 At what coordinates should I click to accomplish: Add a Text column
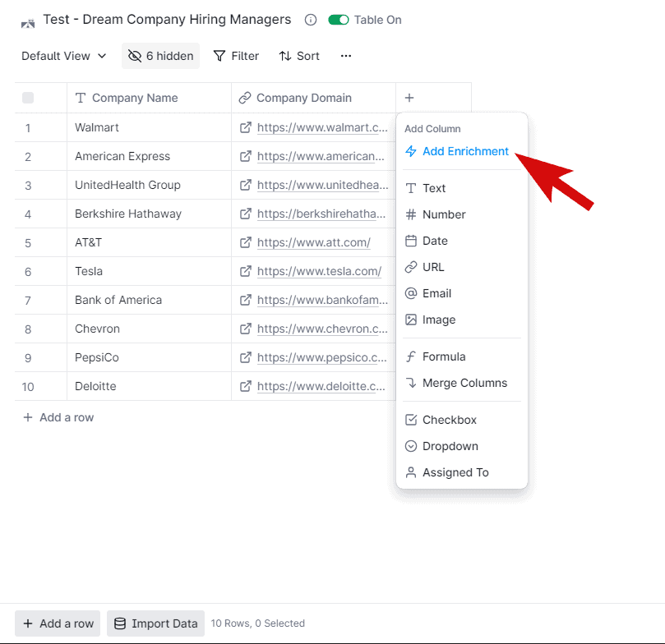coord(461,188)
